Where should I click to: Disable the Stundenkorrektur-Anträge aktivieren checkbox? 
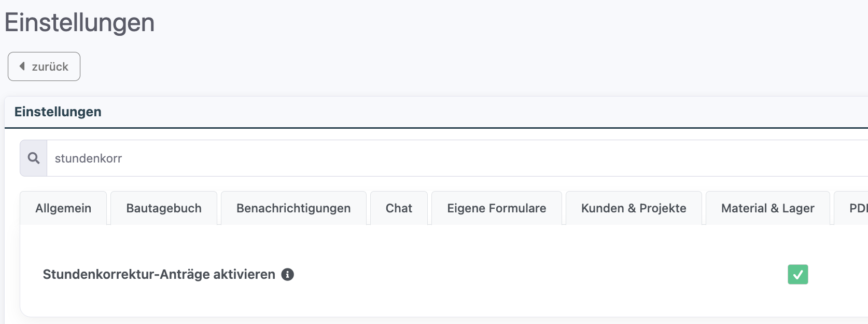point(797,275)
